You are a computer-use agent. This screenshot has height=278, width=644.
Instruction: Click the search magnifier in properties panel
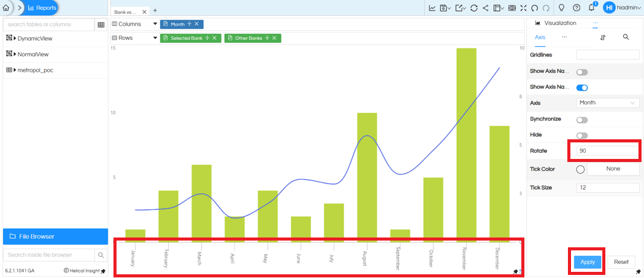[626, 37]
